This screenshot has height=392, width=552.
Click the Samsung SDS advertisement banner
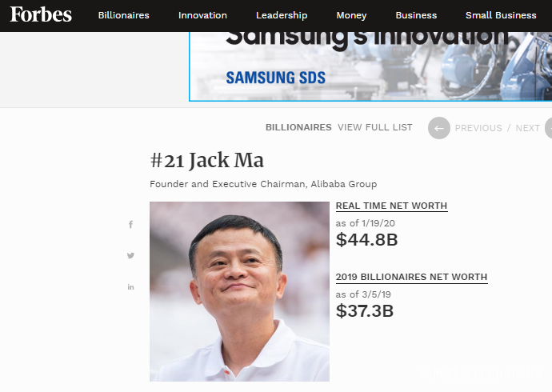click(x=370, y=66)
